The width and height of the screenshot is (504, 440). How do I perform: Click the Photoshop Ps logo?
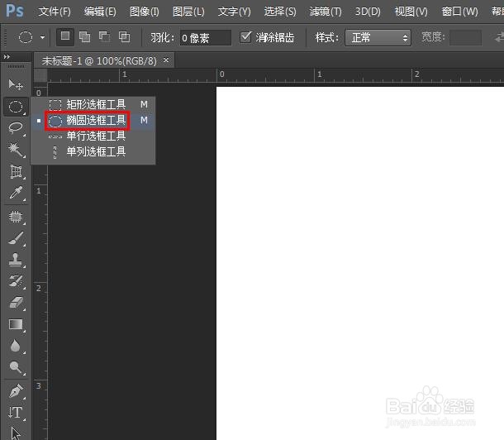tap(15, 11)
